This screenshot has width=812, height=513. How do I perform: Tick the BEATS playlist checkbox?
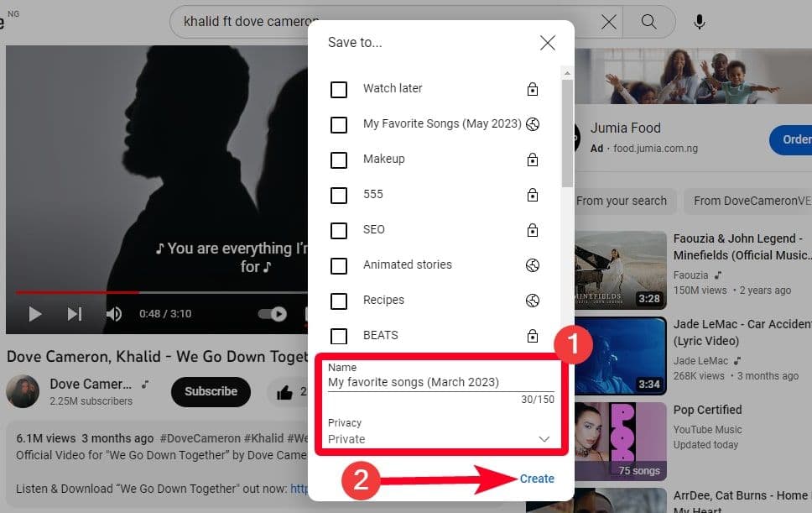pyautogui.click(x=339, y=336)
